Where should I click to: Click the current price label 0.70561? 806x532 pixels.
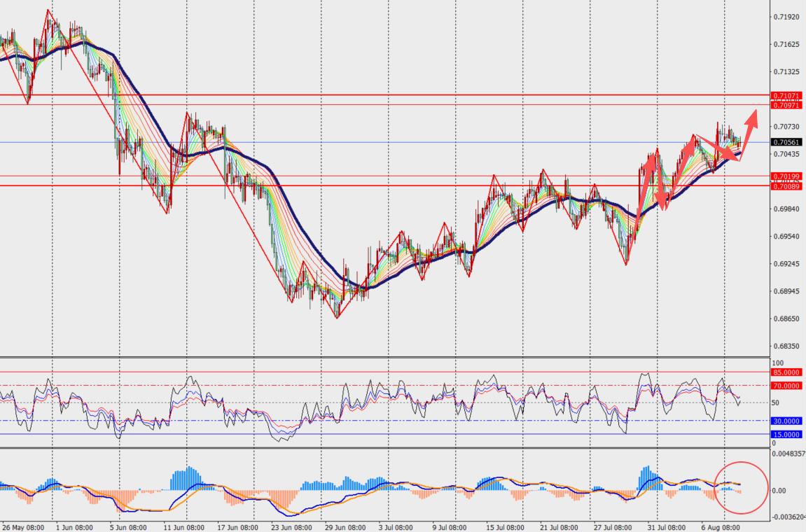click(x=786, y=142)
